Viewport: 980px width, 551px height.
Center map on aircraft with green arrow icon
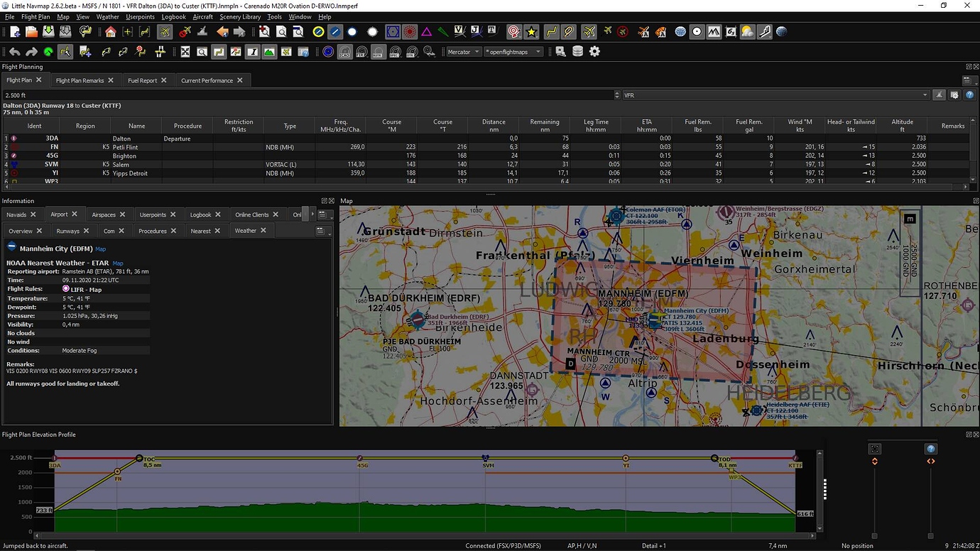(48, 51)
